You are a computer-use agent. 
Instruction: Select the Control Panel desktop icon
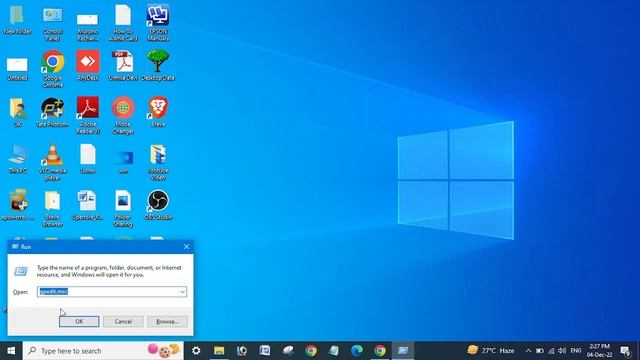53,23
